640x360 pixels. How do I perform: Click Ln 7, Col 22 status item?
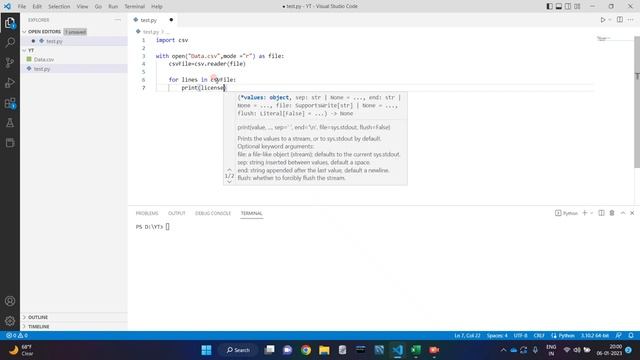click(467, 336)
